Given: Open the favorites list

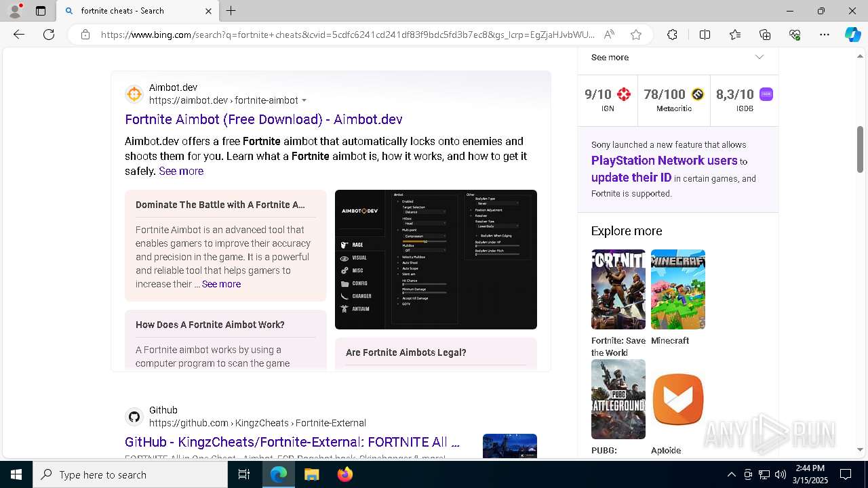Looking at the screenshot, I should (735, 35).
